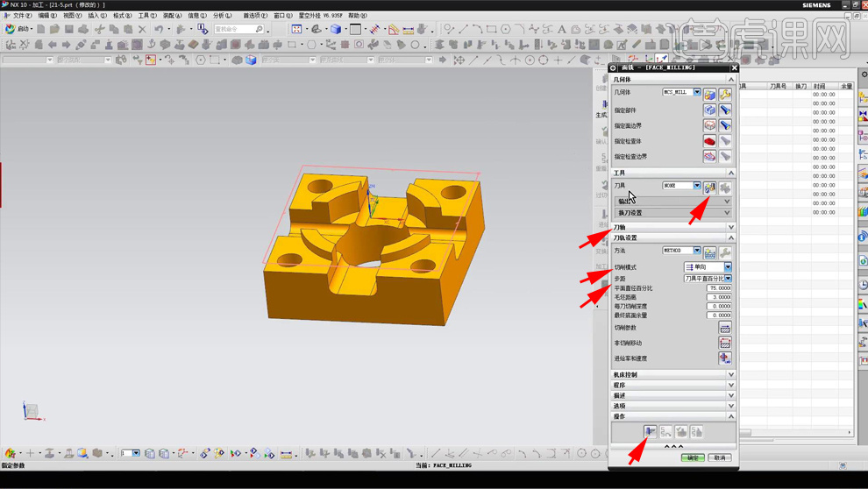Click measure distance ruler icon in toolbar

(x=409, y=29)
